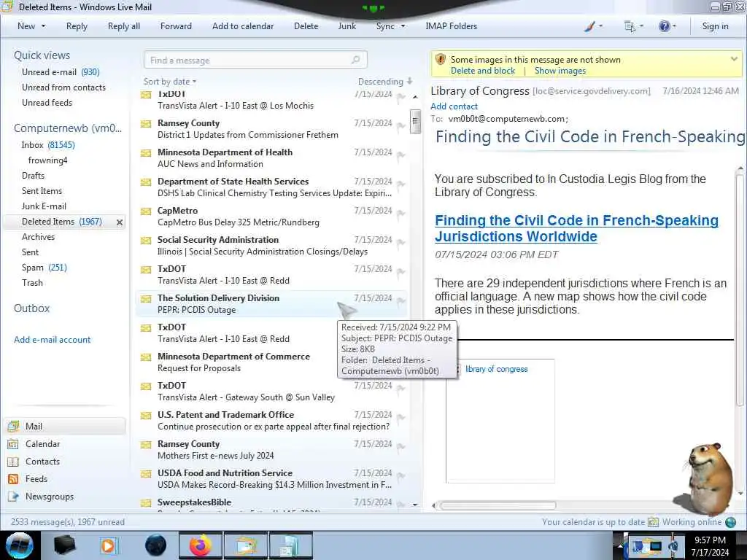Click Add to calendar in the toolbar
Screen dimensions: 747x560
point(243,26)
